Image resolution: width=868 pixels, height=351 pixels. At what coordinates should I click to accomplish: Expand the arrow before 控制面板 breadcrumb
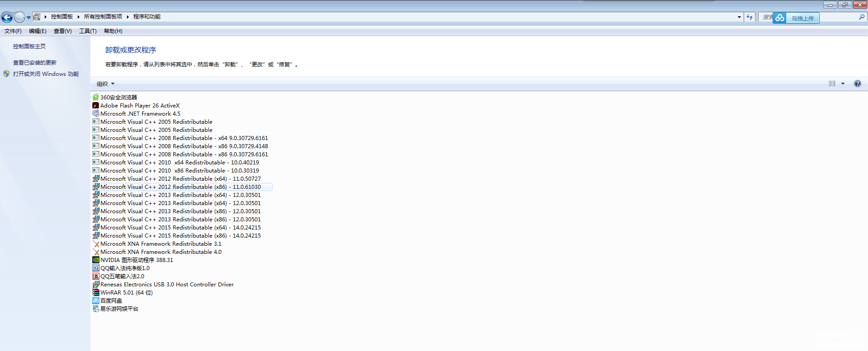tap(46, 17)
